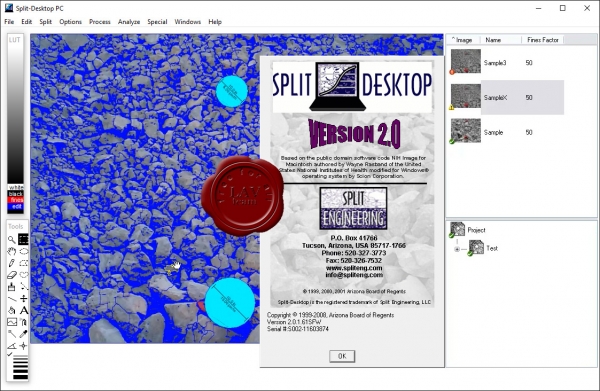Select the dashed line selection tool
Image resolution: width=600 pixels, height=391 pixels.
coord(23,287)
